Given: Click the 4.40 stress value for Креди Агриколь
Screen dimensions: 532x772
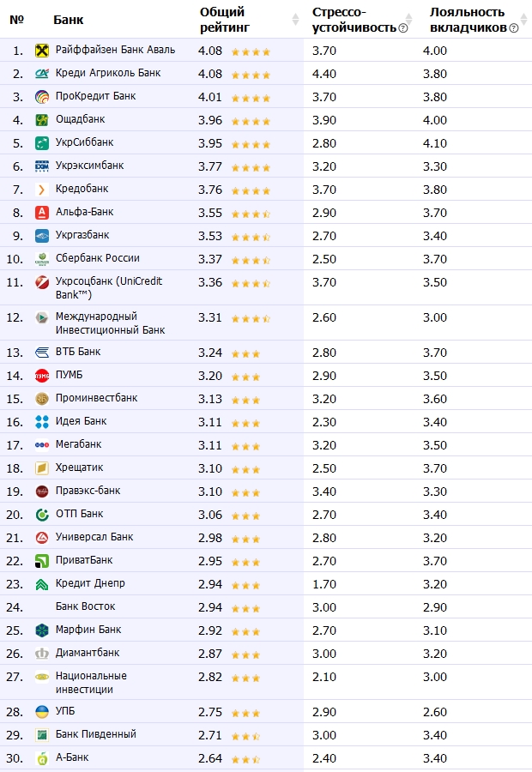Looking at the screenshot, I should click(x=324, y=74).
